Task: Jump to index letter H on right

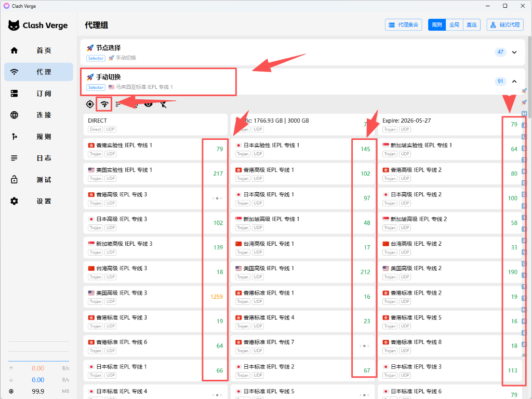Action: pyautogui.click(x=524, y=114)
